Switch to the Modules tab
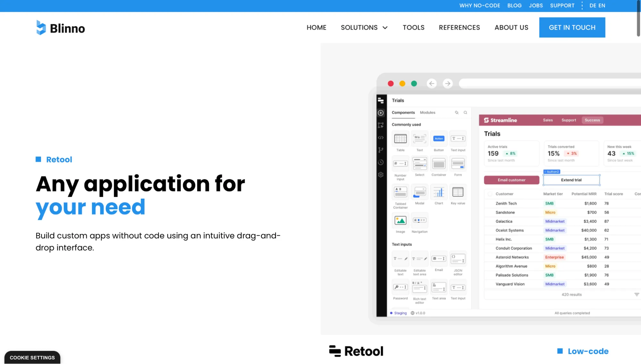 [427, 112]
